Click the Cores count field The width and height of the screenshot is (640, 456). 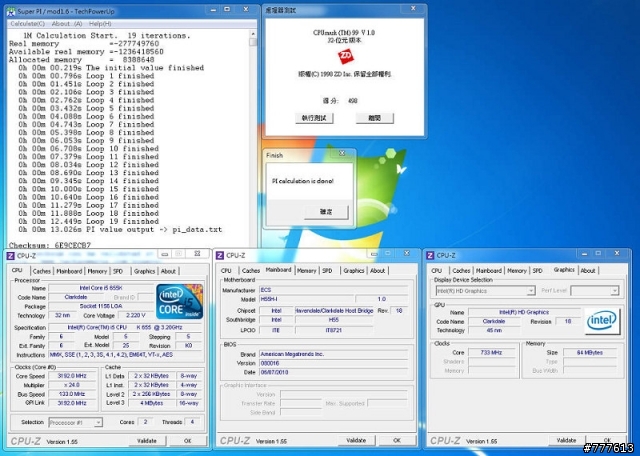pyautogui.click(x=145, y=422)
